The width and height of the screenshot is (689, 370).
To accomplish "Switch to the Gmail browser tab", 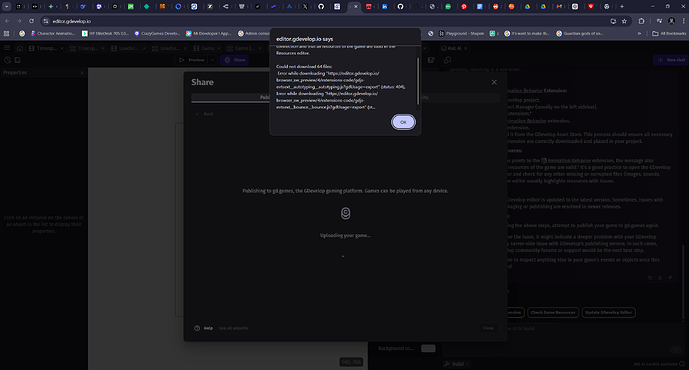I will click(x=559, y=7).
